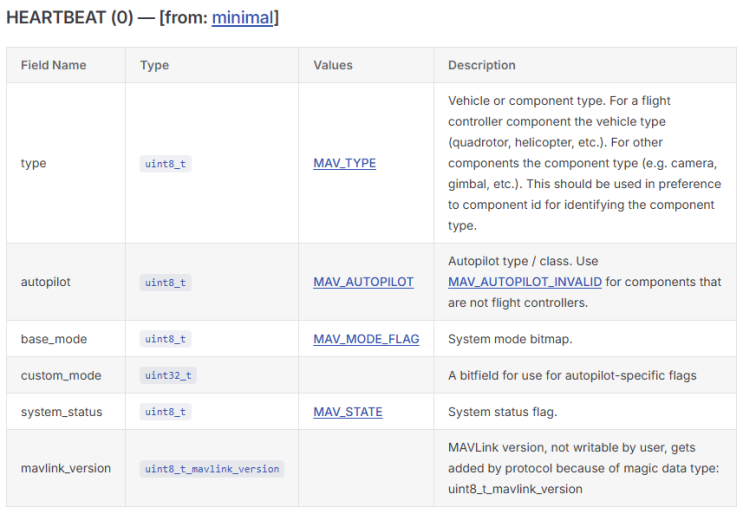Click the 'mavlink_version' field name cell
743x514 pixels.
66,469
